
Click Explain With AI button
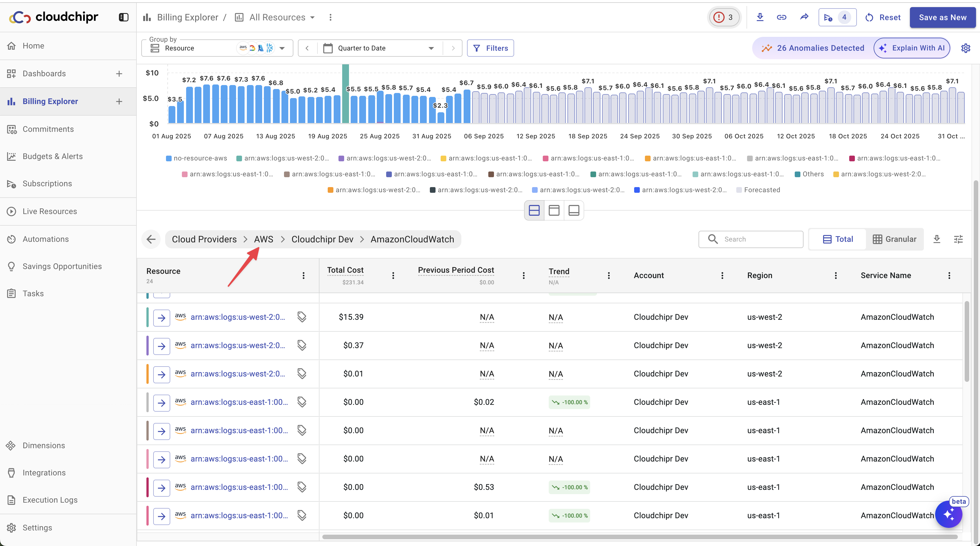pos(912,48)
